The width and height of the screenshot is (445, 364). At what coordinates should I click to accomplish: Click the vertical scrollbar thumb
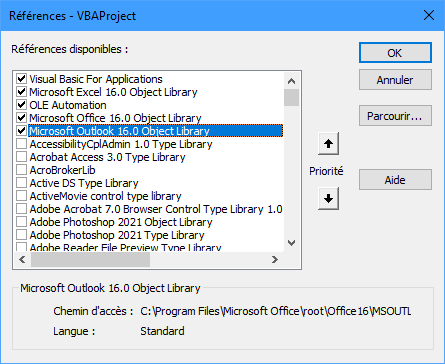point(291,97)
